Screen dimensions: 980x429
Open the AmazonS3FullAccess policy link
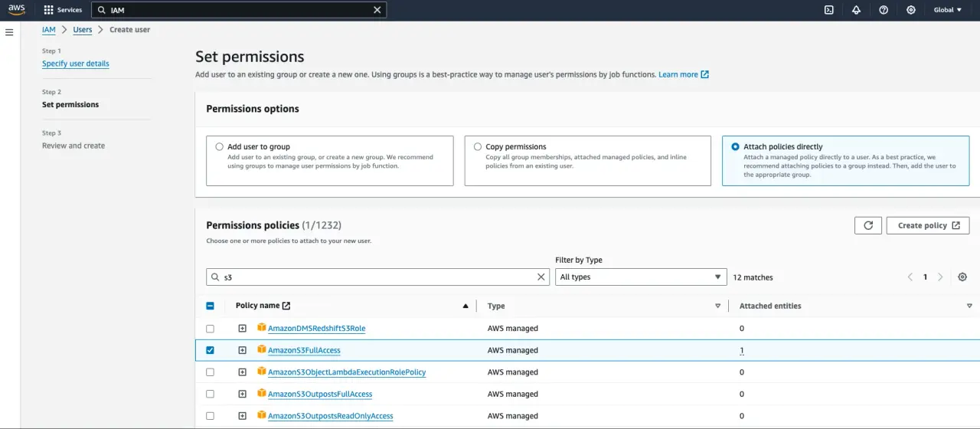tap(304, 350)
